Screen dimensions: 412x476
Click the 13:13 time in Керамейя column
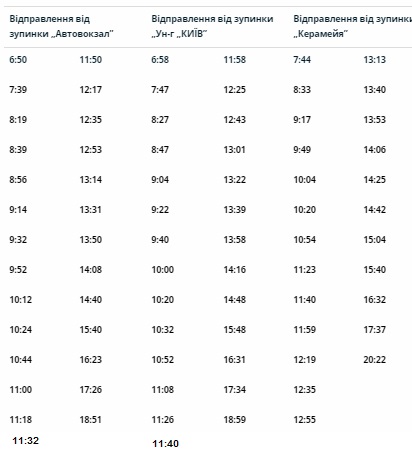click(375, 60)
